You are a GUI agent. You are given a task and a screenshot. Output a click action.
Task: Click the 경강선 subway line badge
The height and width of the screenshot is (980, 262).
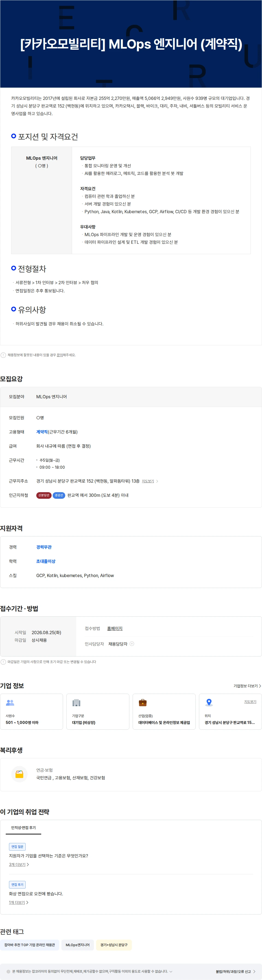point(59,495)
